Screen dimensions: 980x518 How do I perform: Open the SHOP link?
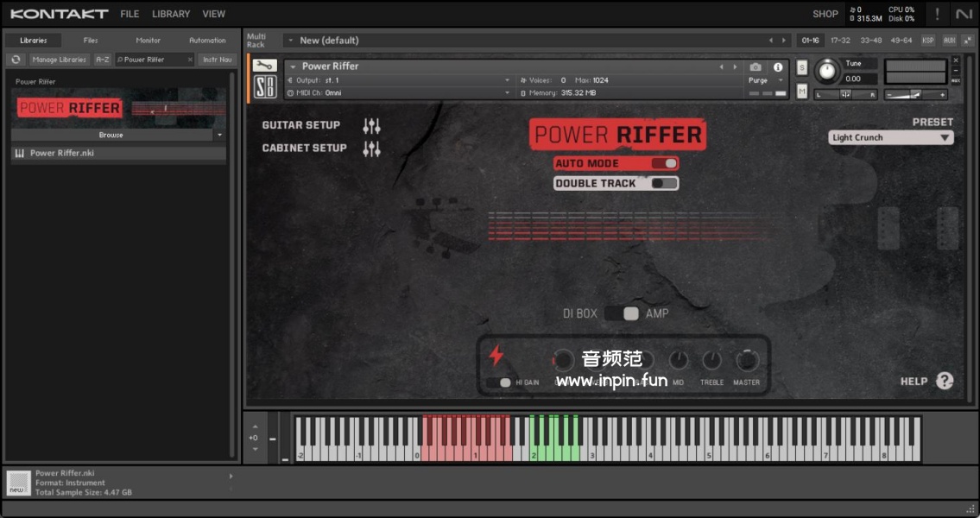[825, 14]
